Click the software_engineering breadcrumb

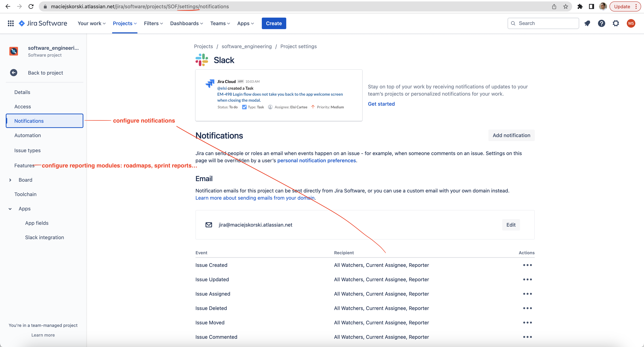pos(247,46)
